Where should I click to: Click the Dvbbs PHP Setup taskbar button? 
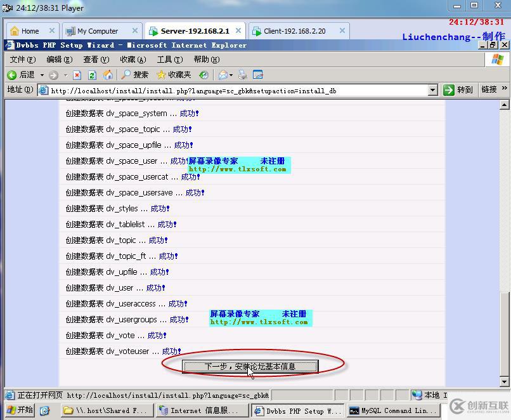click(x=298, y=410)
